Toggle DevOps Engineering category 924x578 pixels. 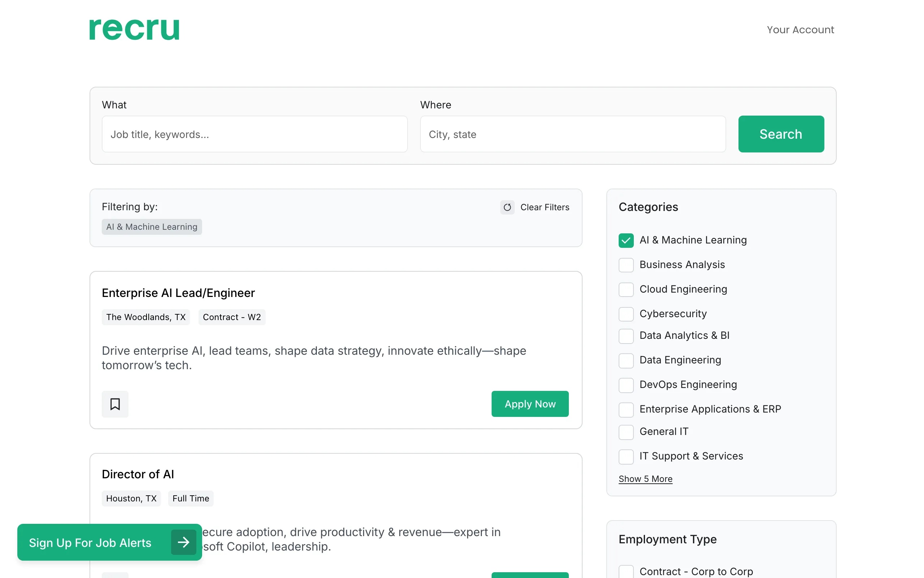(x=626, y=385)
